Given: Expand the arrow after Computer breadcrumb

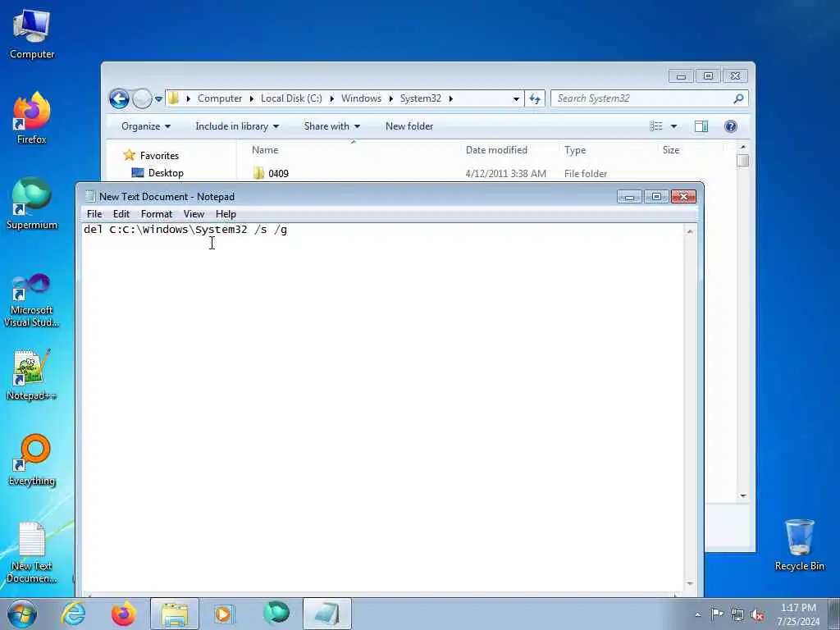Looking at the screenshot, I should pos(252,99).
